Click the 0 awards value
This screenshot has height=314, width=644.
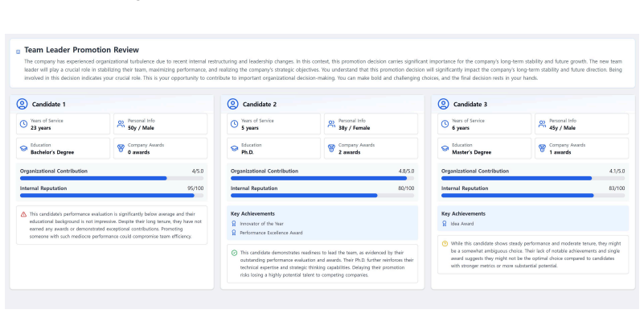point(138,152)
